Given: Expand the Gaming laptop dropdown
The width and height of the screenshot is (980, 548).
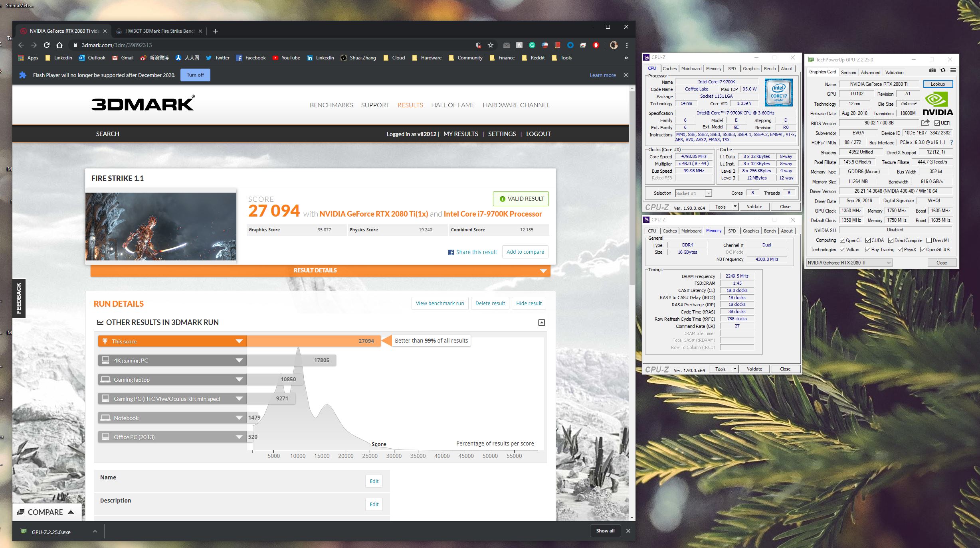Looking at the screenshot, I should (239, 380).
